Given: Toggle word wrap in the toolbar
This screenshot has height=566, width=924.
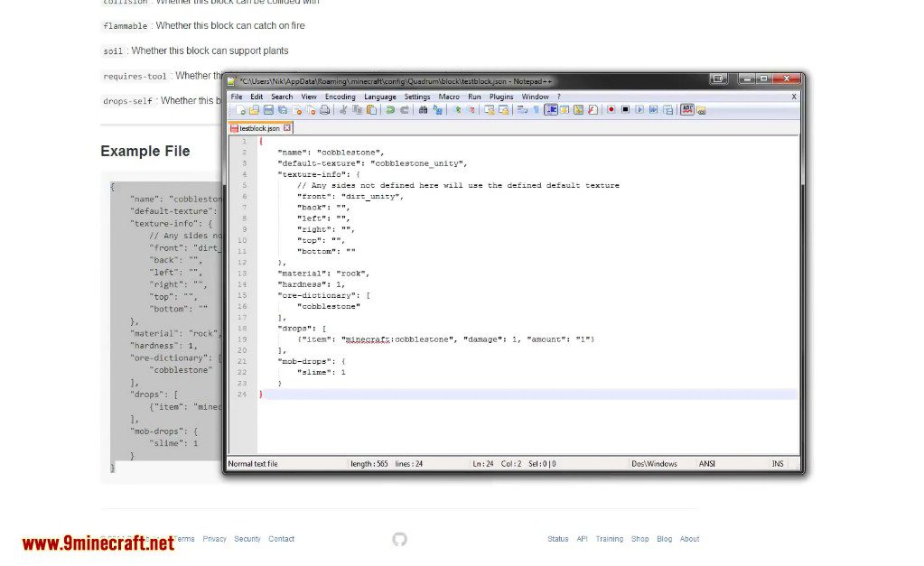Looking at the screenshot, I should tap(522, 110).
